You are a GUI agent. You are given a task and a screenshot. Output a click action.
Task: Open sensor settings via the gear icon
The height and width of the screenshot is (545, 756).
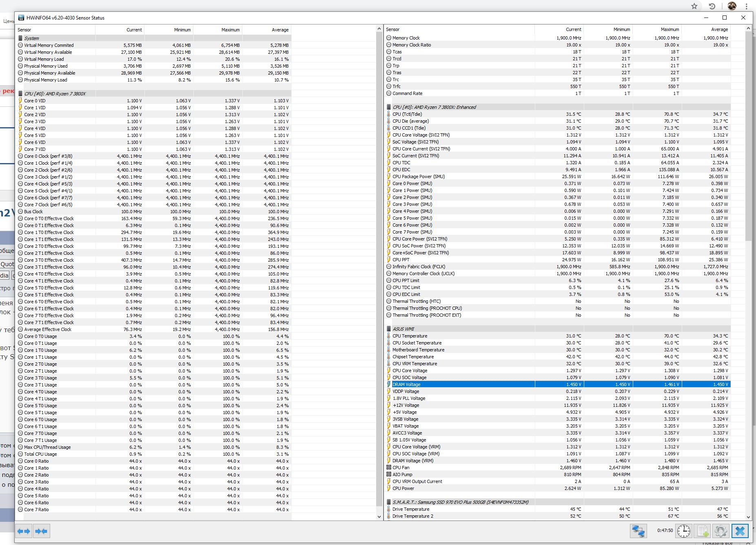[x=721, y=531]
